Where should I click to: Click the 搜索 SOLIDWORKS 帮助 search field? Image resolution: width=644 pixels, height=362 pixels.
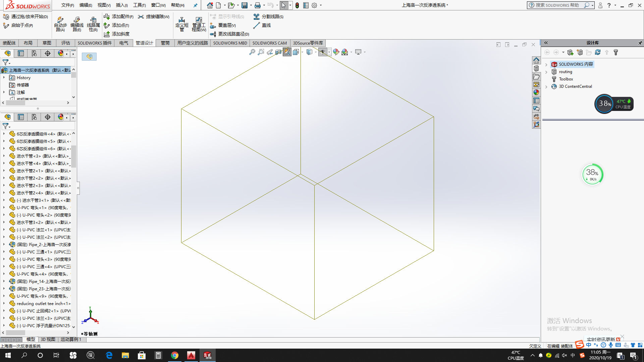click(557, 5)
